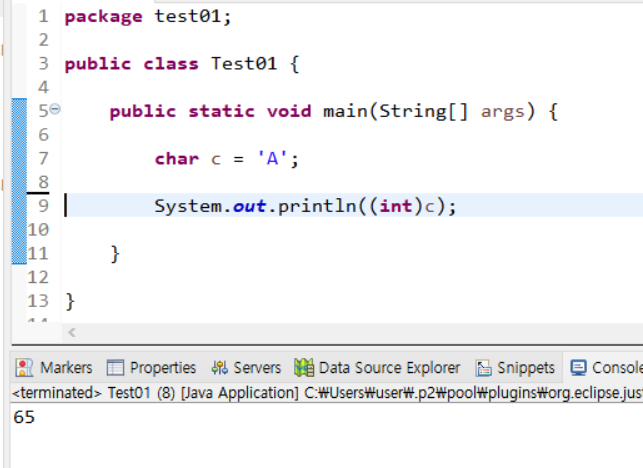
Task: Collapse the main method fold marker
Action: point(55,109)
